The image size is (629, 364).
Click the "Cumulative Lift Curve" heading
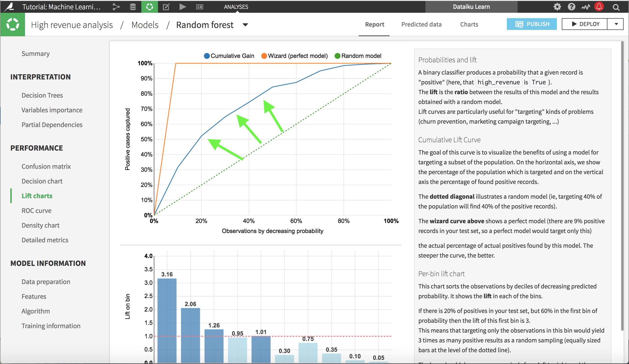point(449,140)
